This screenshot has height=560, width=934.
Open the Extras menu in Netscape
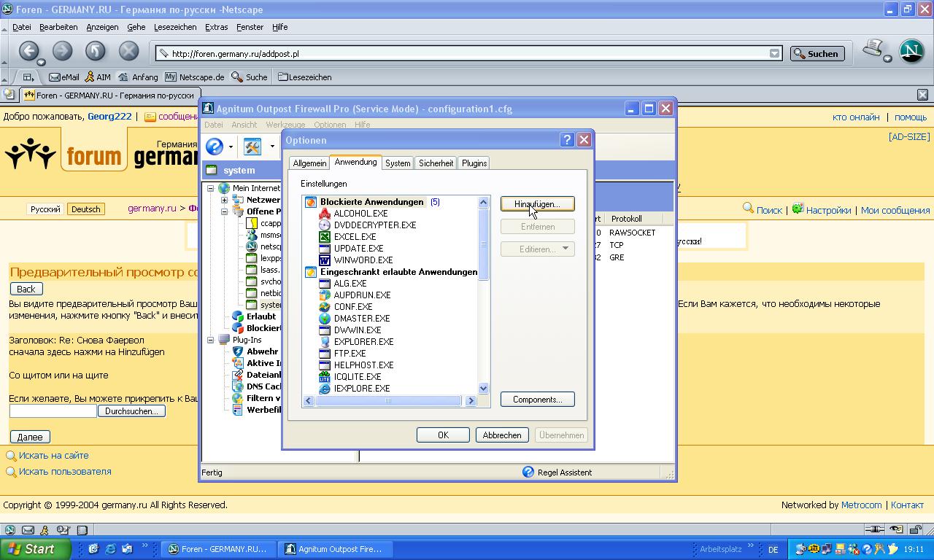(216, 27)
